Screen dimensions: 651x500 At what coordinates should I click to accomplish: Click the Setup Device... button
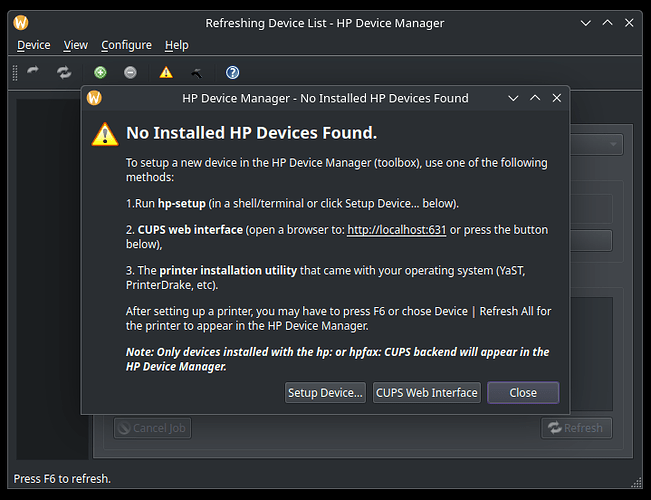pyautogui.click(x=326, y=392)
